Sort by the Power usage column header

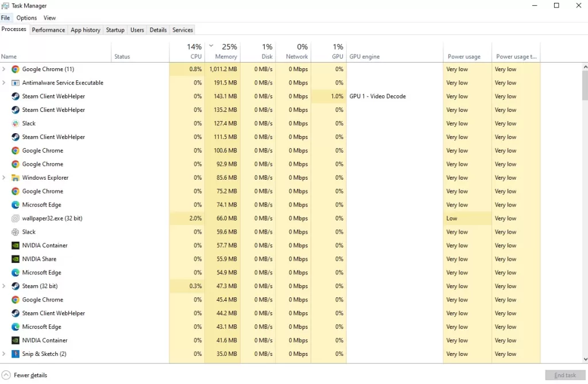[467, 52]
